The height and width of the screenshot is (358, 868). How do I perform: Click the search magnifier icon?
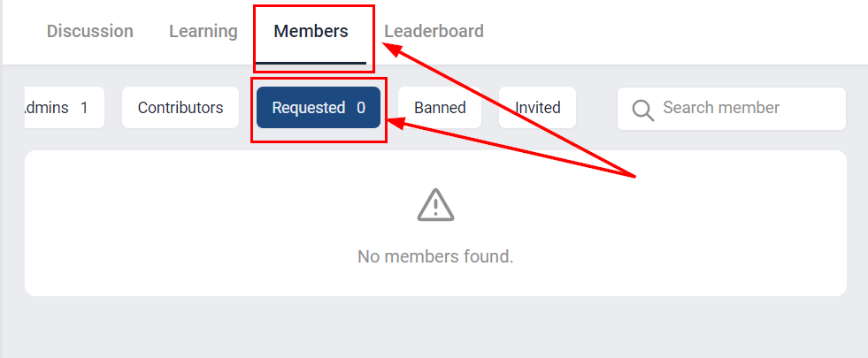642,109
